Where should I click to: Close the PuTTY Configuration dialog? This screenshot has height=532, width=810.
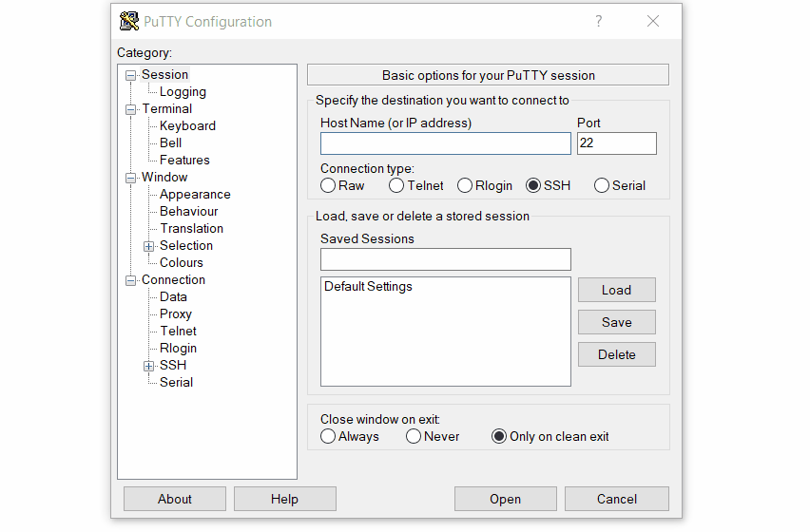[x=653, y=21]
